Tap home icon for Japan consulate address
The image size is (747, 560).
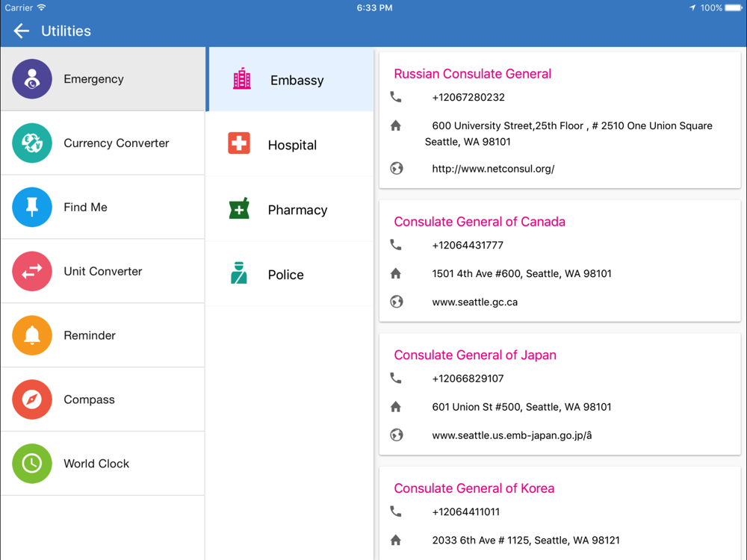point(396,407)
